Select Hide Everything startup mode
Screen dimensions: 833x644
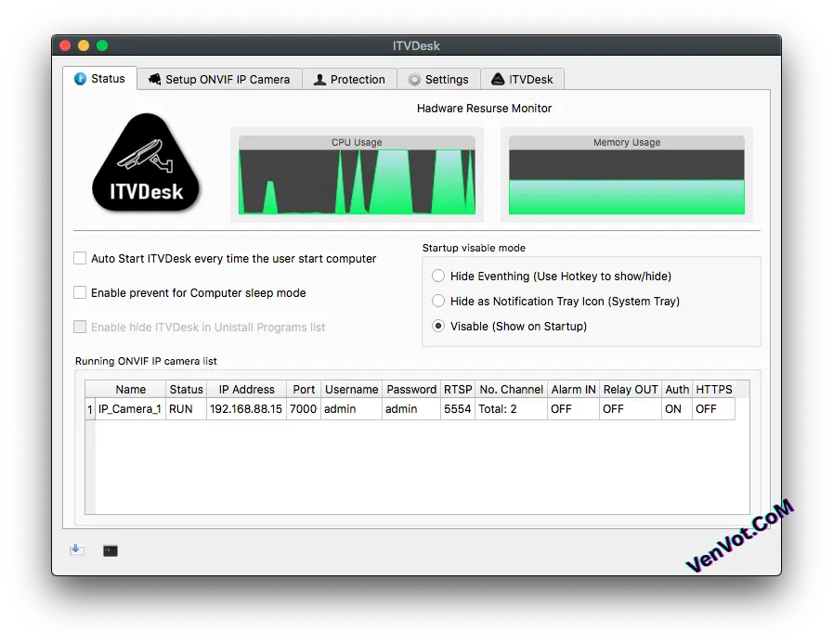437,276
